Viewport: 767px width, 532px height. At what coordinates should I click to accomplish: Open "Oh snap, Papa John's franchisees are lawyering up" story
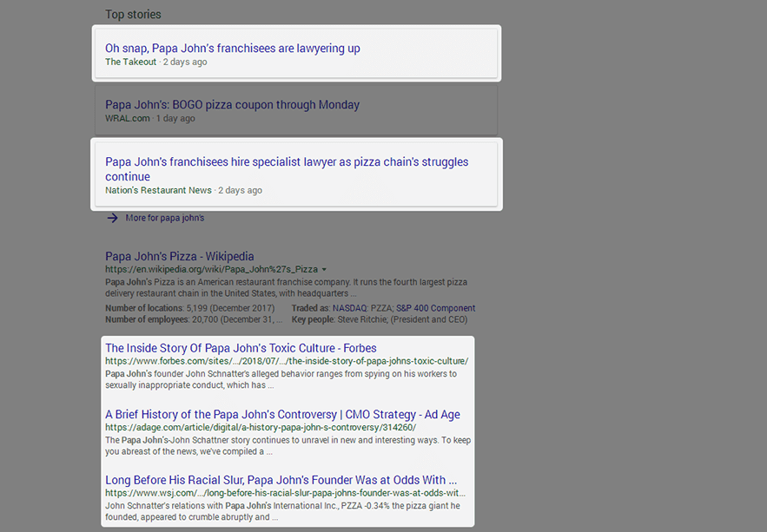(x=232, y=49)
